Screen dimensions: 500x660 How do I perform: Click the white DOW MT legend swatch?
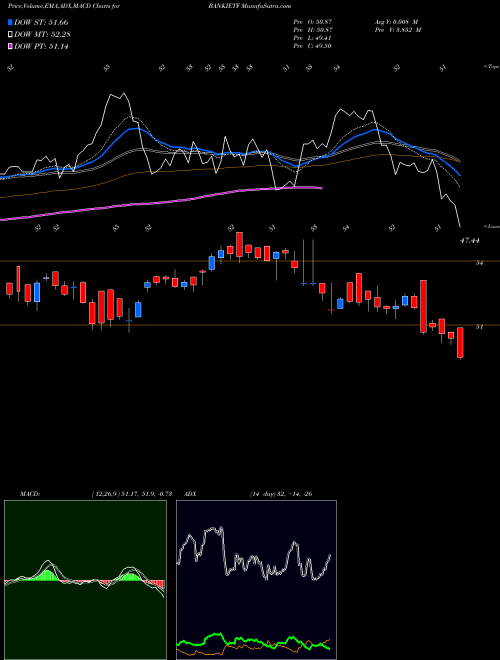point(10,34)
